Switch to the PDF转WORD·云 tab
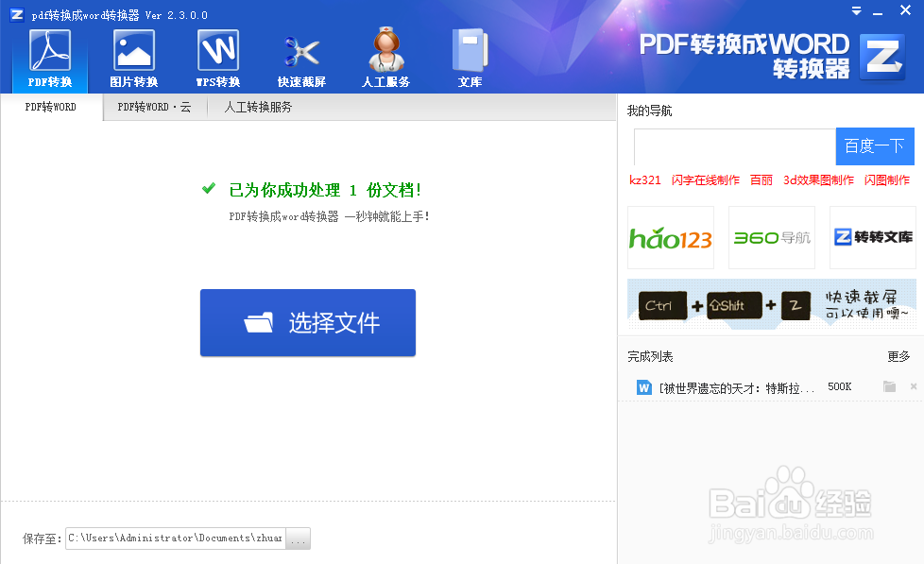924x564 pixels. coord(153,108)
